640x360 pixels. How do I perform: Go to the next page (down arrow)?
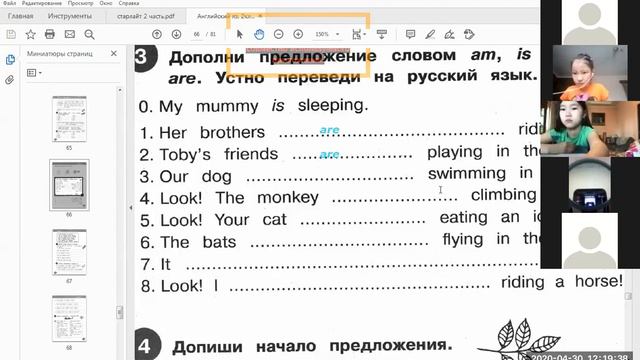point(176,34)
